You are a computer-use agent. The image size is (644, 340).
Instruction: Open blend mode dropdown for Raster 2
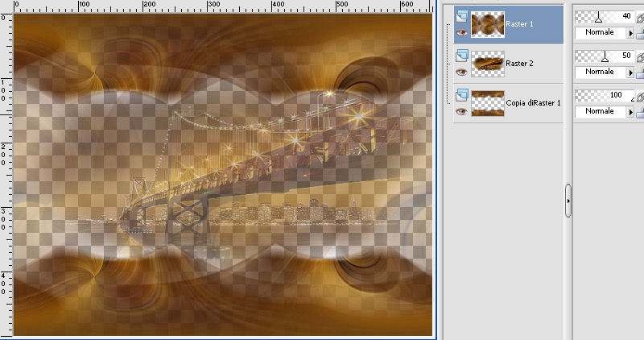pos(630,73)
